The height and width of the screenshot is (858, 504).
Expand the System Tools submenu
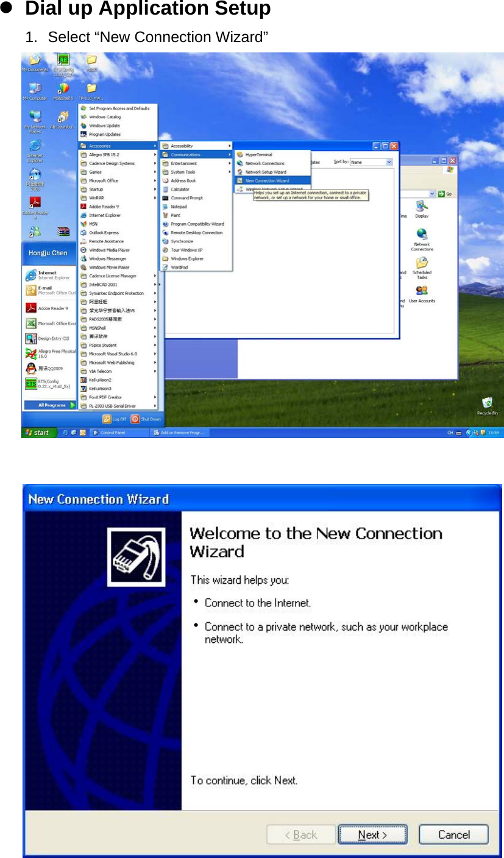183,171
